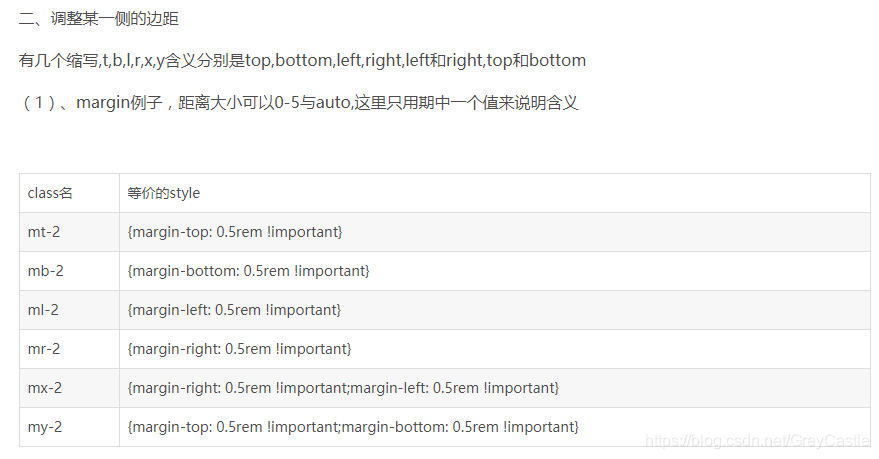Click the mx-2 combined margin style text
The width and height of the screenshot is (879, 459).
pyautogui.click(x=343, y=388)
